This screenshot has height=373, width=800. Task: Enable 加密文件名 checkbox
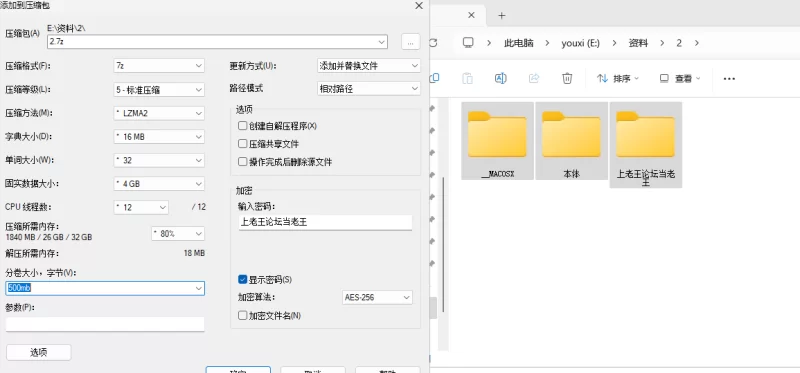242,315
